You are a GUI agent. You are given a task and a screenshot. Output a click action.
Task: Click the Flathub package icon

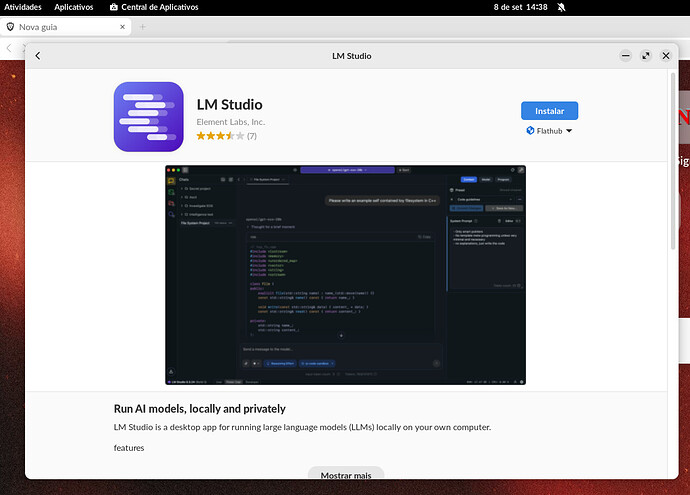(x=530, y=131)
